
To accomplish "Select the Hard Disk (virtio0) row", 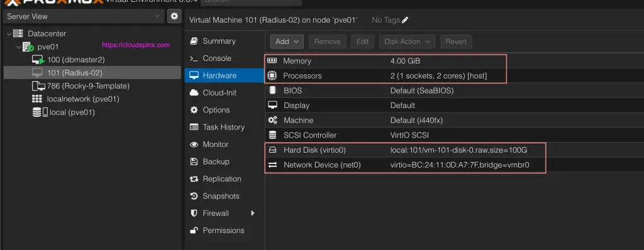I will [454, 150].
